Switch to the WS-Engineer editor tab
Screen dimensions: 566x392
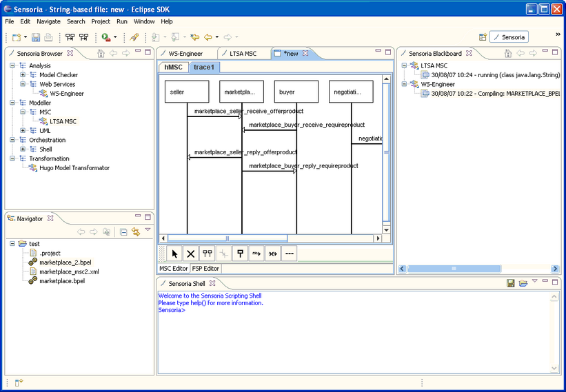(187, 54)
